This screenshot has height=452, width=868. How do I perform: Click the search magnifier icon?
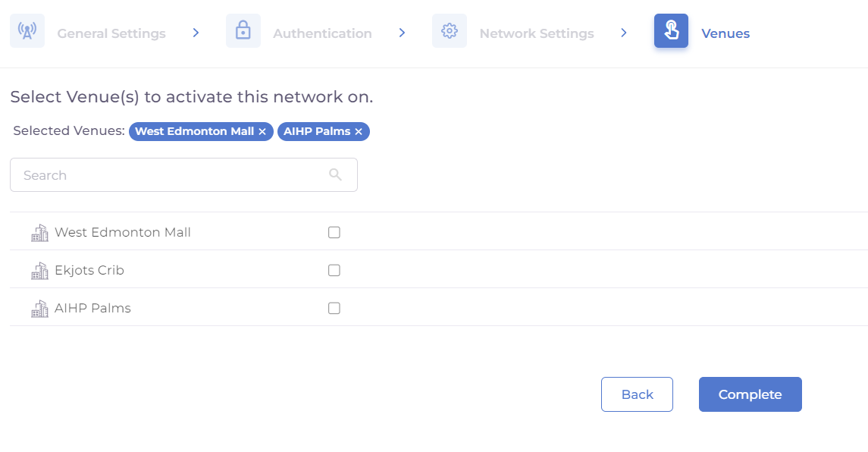[x=336, y=174]
